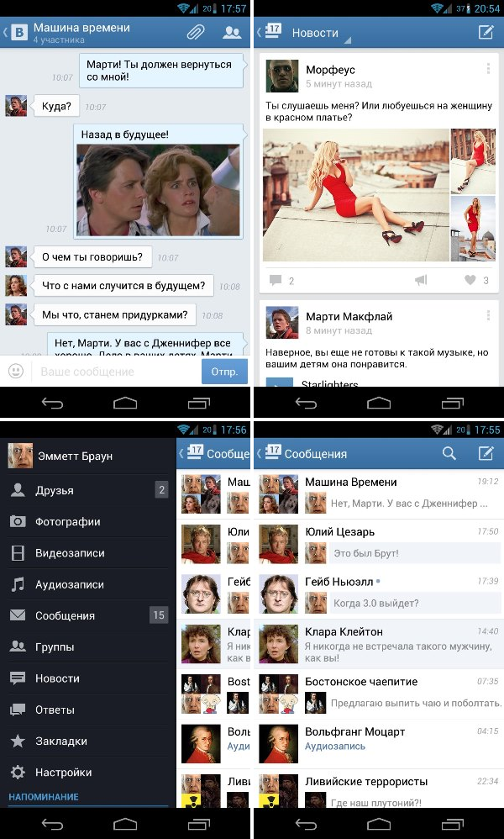Tap the Куда? message bubble
Image resolution: width=504 pixels, height=839 pixels.
tap(56, 106)
